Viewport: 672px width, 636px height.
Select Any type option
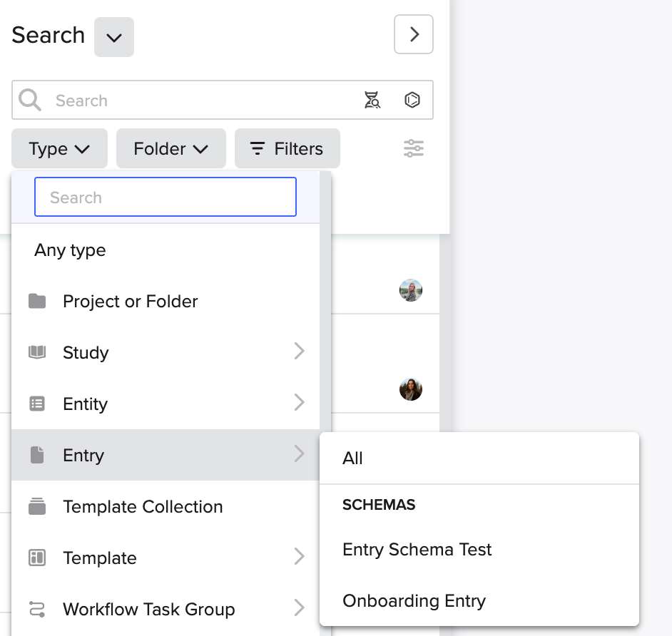70,250
